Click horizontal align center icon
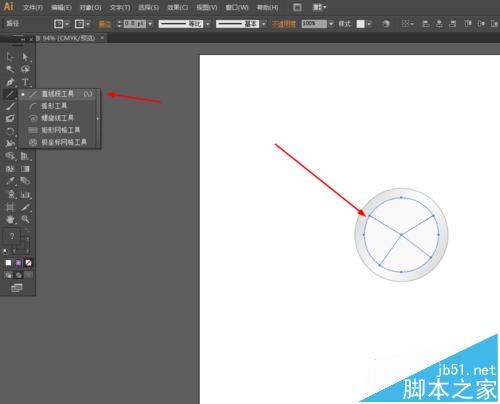This screenshot has width=500, height=404. click(x=439, y=24)
